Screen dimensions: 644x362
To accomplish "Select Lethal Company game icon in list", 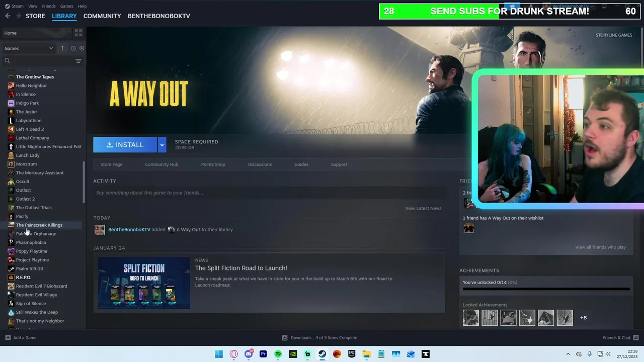I will [x=11, y=138].
